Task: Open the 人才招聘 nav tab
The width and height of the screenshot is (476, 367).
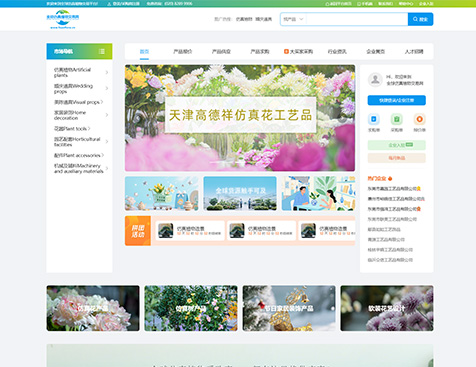Action: 414,51
